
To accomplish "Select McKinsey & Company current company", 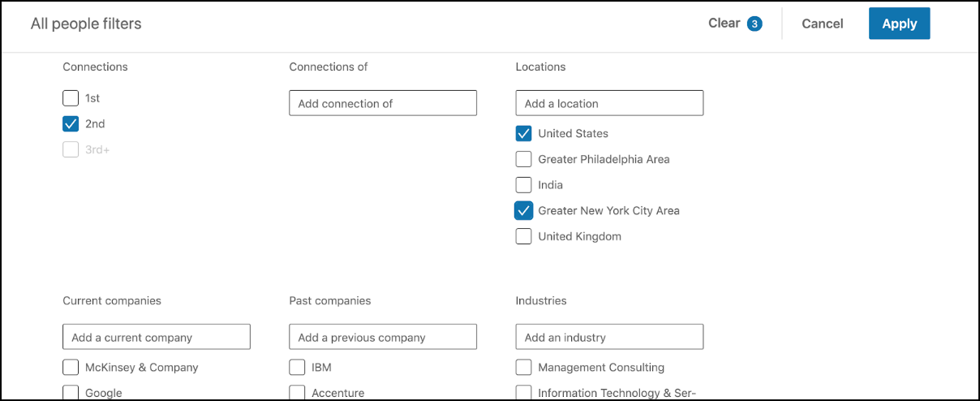I will click(71, 368).
